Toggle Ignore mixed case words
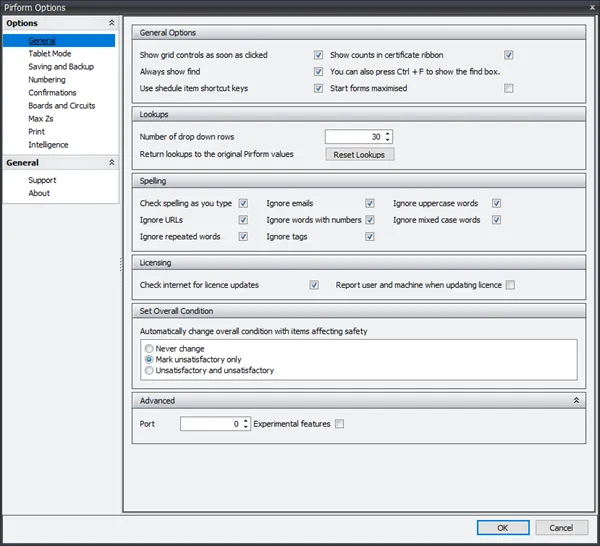Image resolution: width=600 pixels, height=546 pixels. coord(496,220)
